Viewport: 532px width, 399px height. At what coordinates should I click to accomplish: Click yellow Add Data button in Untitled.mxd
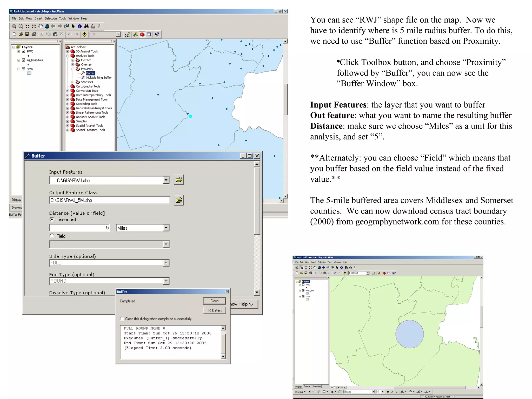[84, 34]
